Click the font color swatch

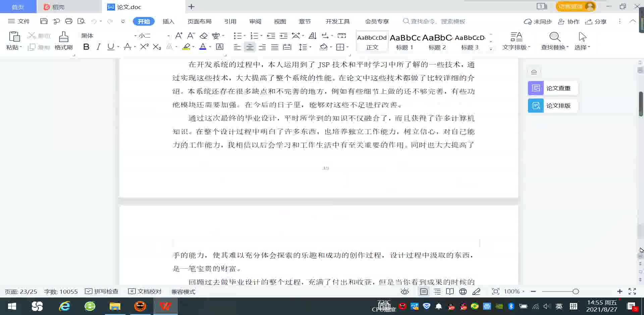pos(203,47)
